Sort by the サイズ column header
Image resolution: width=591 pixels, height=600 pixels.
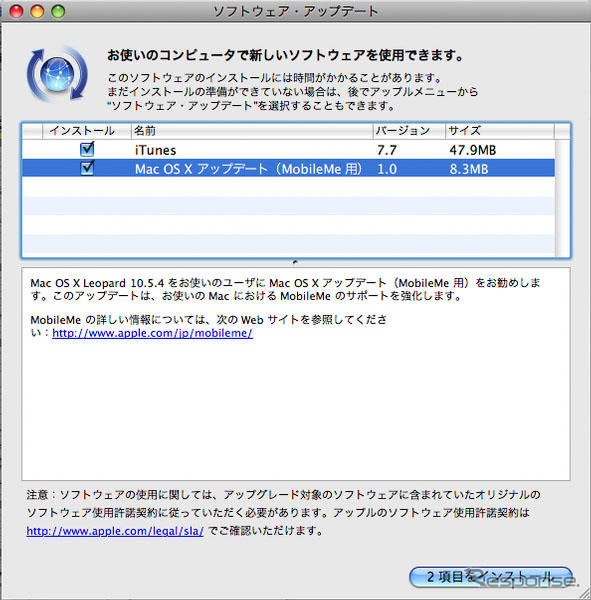[x=500, y=131]
